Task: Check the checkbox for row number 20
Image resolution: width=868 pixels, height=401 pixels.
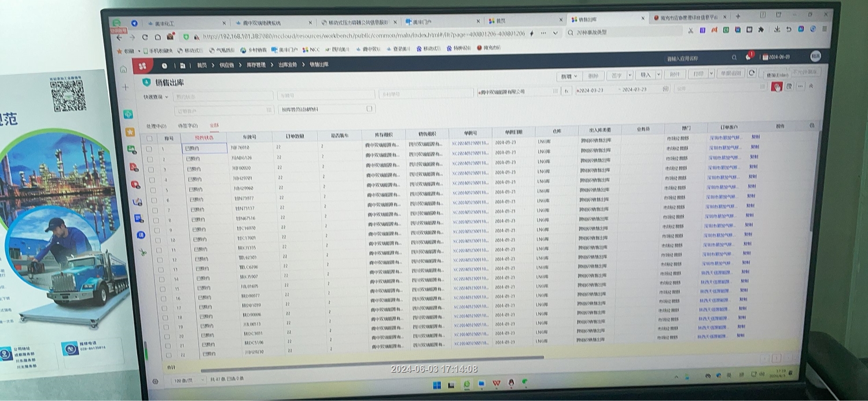Action: click(167, 336)
